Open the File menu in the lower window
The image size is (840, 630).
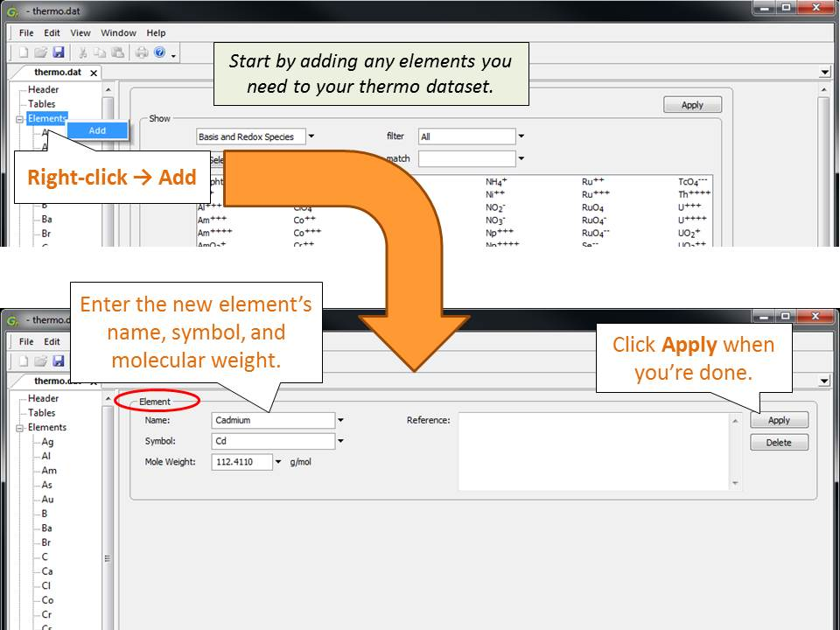click(x=26, y=341)
